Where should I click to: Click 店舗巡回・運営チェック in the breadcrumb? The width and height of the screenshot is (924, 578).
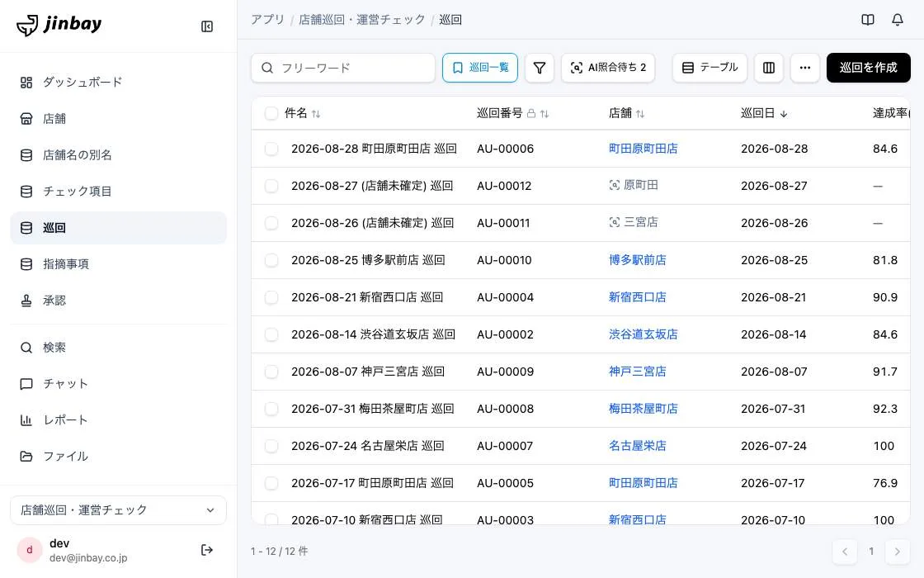pyautogui.click(x=362, y=20)
